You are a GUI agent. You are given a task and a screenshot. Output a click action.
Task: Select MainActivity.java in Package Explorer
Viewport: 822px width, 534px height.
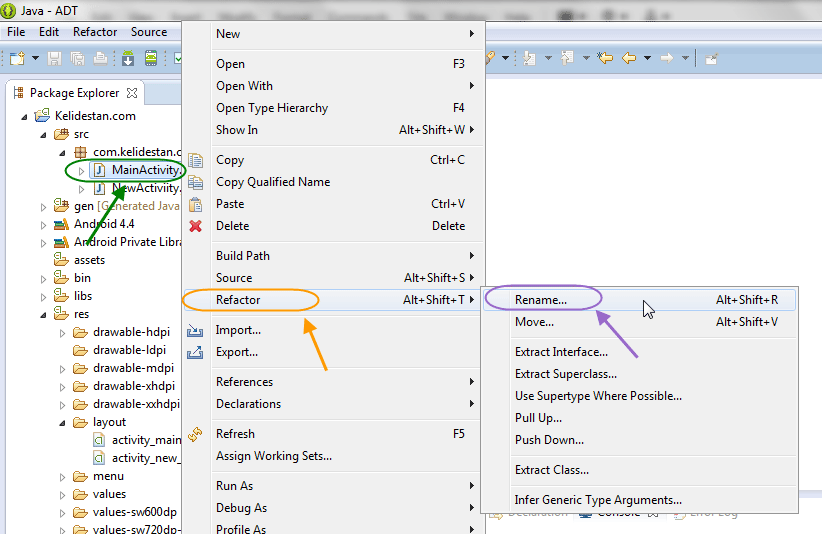tap(137, 170)
